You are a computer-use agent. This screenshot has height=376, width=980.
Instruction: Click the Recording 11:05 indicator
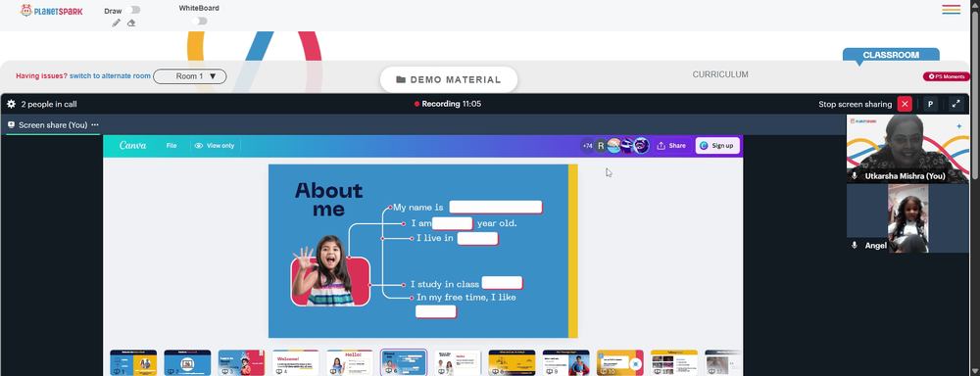pyautogui.click(x=448, y=104)
